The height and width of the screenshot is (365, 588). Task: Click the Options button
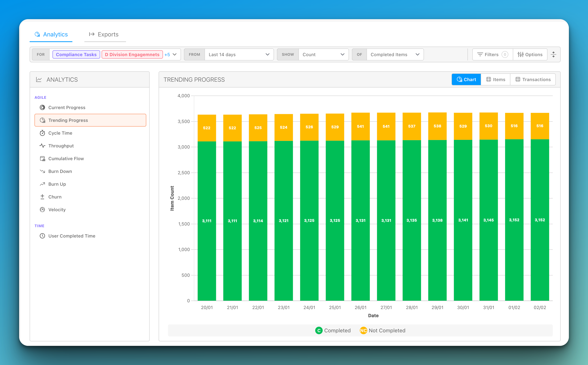(x=530, y=55)
